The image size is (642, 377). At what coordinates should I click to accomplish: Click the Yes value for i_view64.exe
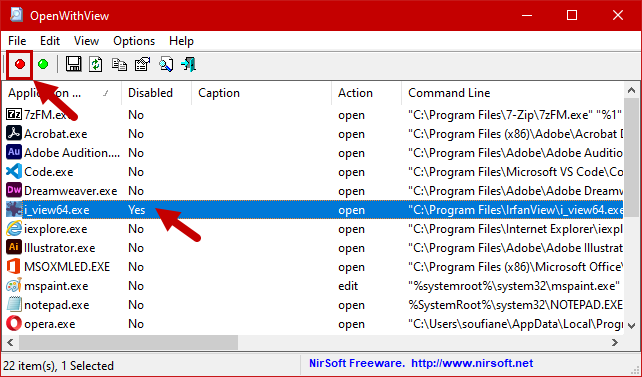136,210
